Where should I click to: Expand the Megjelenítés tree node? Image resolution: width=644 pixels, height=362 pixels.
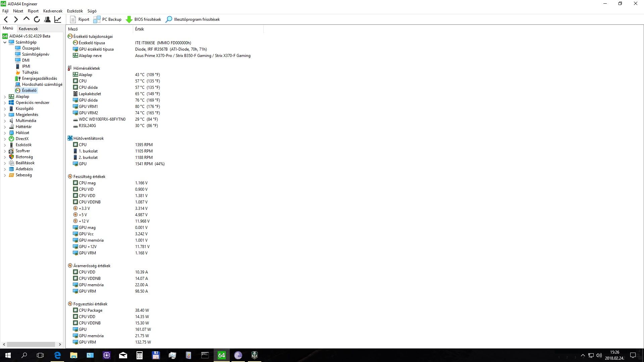coord(5,115)
